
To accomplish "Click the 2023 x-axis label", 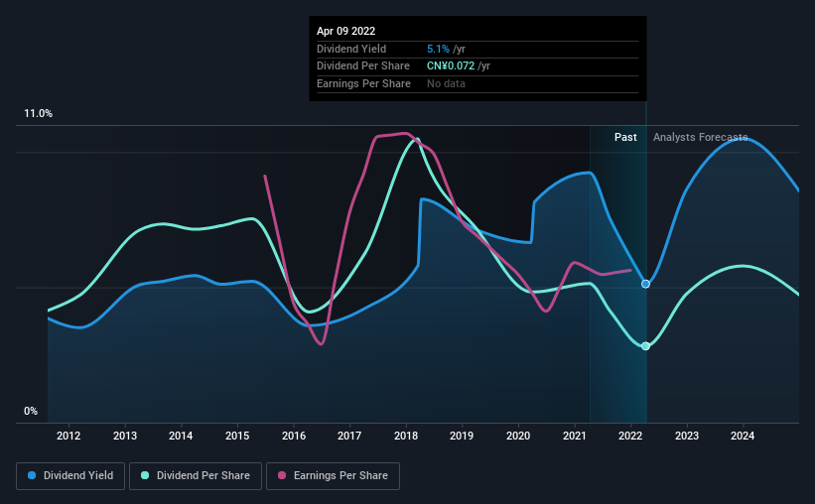I will click(687, 436).
